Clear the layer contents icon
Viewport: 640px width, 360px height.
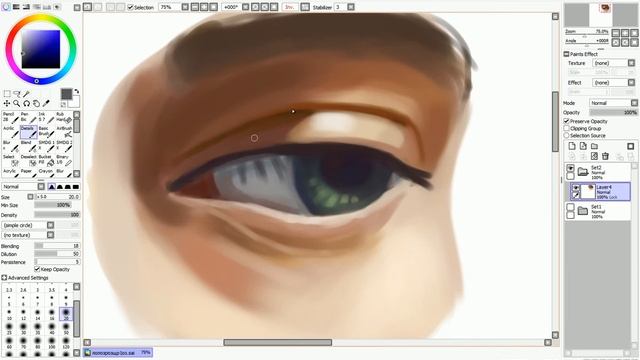click(594, 156)
